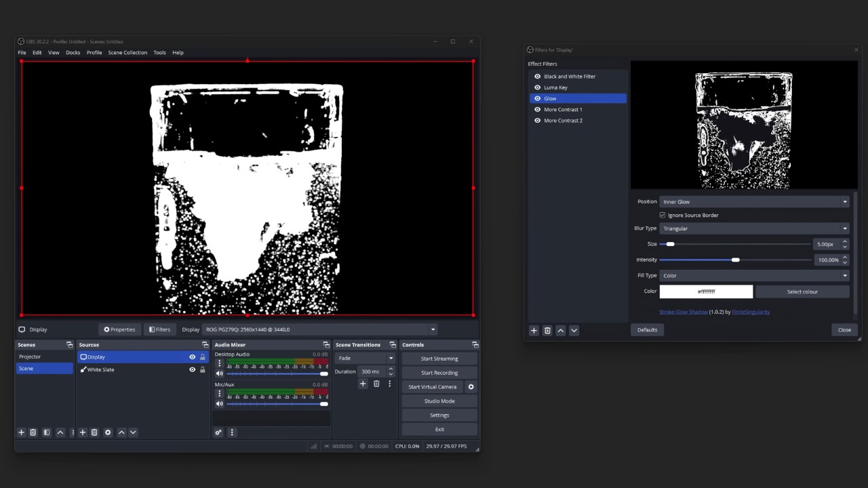Hide the Luma Key filter via eye icon
The width and height of the screenshot is (868, 488).
[537, 87]
